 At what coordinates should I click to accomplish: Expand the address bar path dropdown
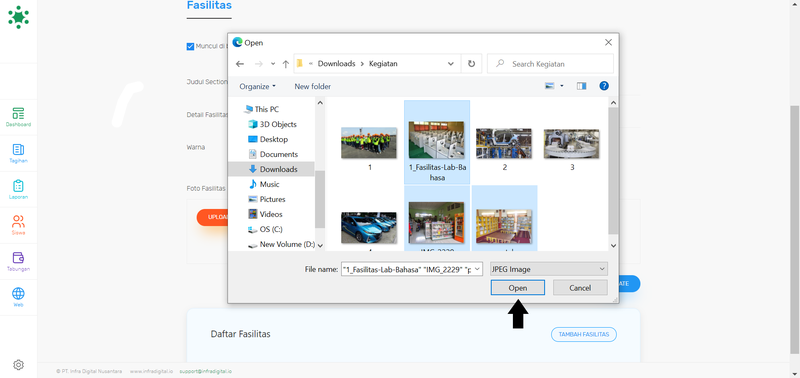(451, 64)
